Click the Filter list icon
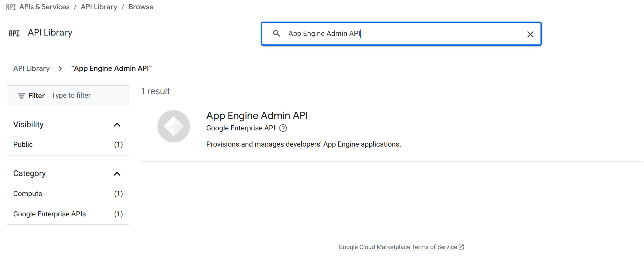This screenshot has width=644, height=263. click(x=22, y=96)
